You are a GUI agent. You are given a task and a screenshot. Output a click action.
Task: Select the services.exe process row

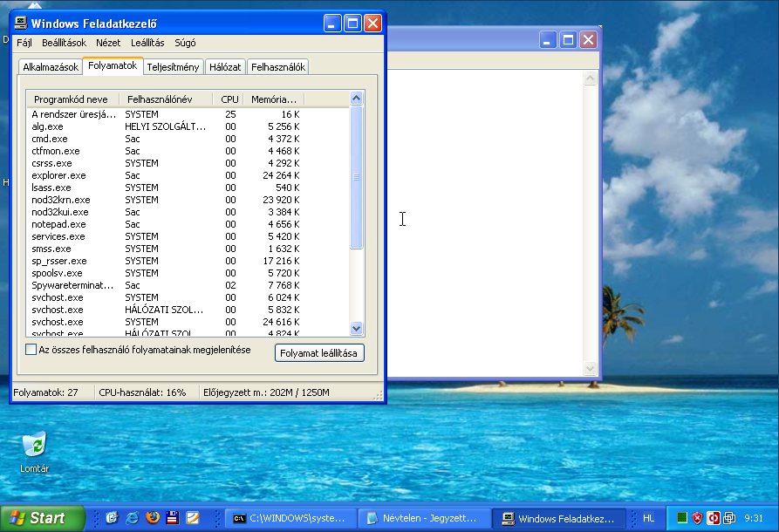coord(188,236)
